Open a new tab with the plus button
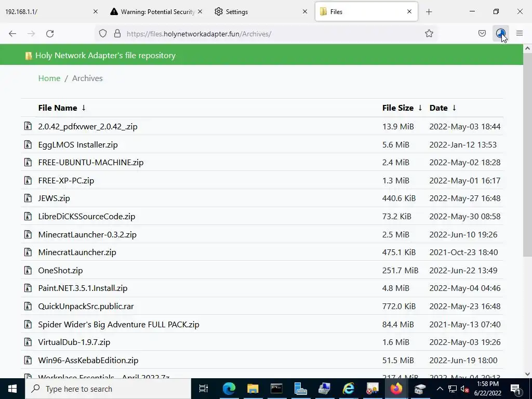Screen dimensions: 532x399 tap(429, 12)
